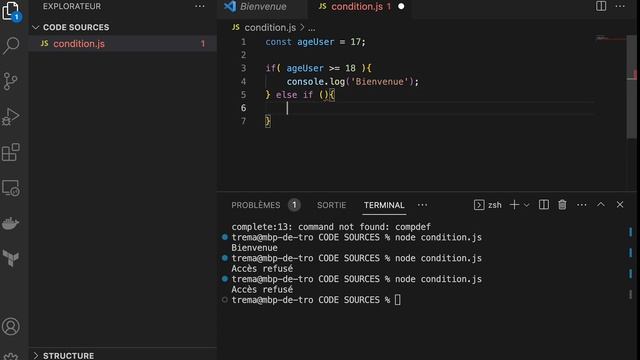Split the editor to the right
The height and width of the screenshot is (360, 640).
point(601,6)
